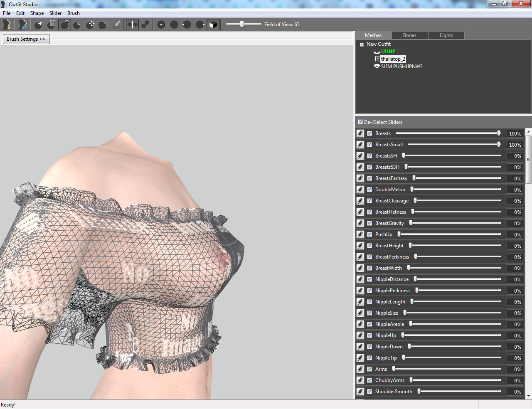Click the Field of View slider handle
The width and height of the screenshot is (532, 409).
click(242, 24)
